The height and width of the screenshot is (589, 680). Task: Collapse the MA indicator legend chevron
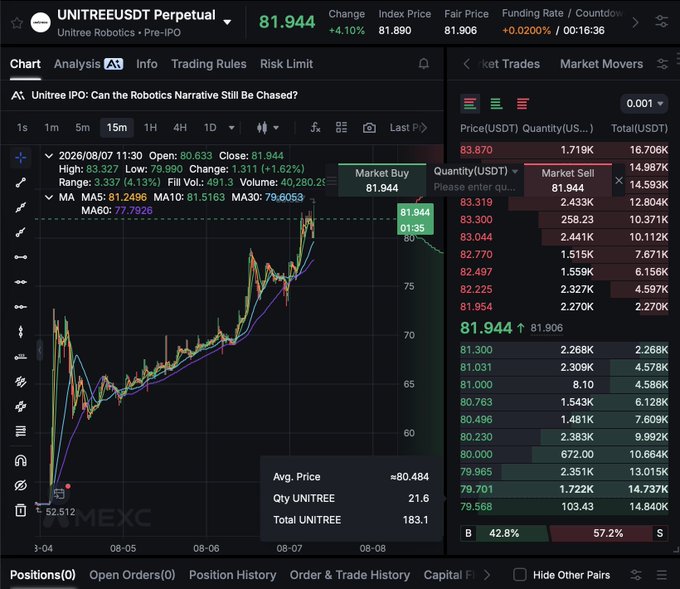49,197
